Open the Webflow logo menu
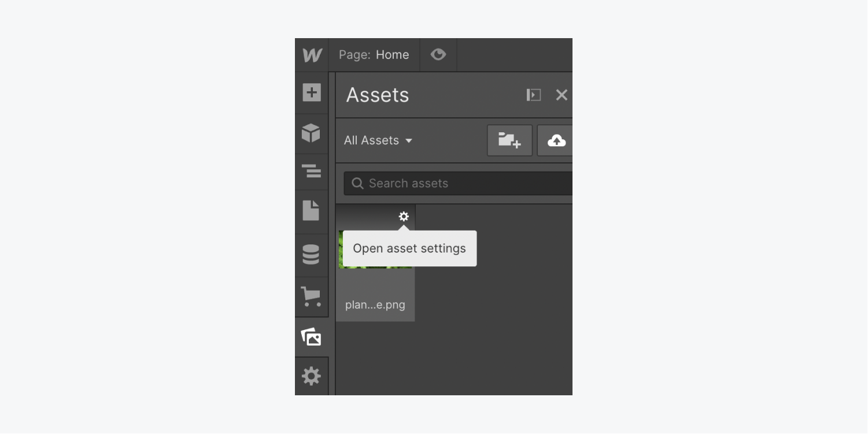 click(312, 55)
